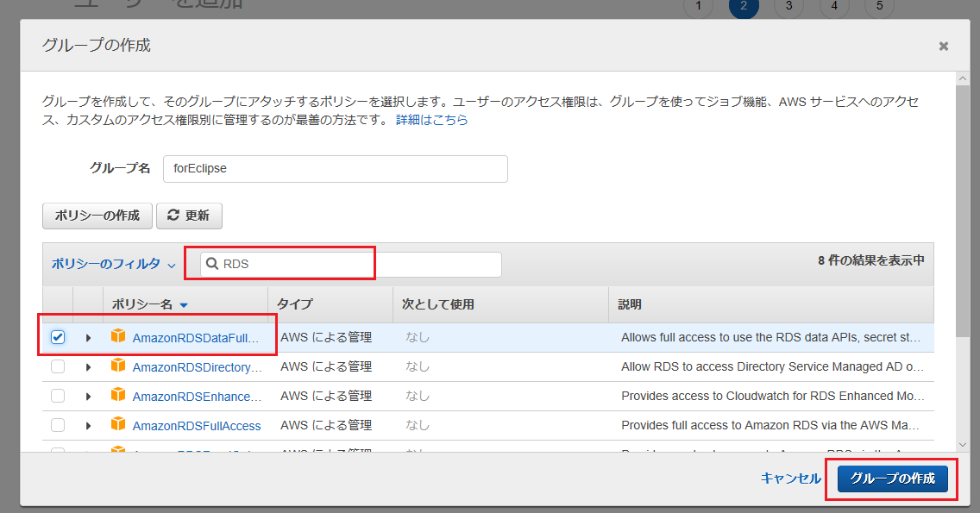Click the RDS policy search field

(x=350, y=265)
